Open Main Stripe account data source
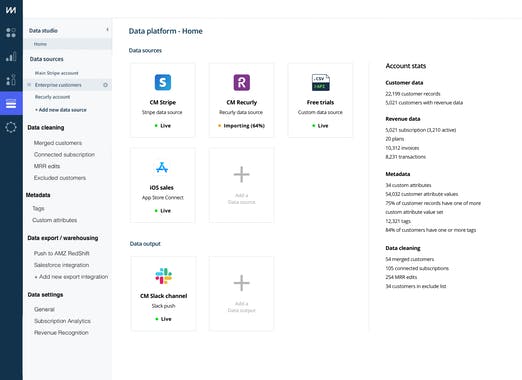Viewport: 522px width, 380px height. point(56,73)
